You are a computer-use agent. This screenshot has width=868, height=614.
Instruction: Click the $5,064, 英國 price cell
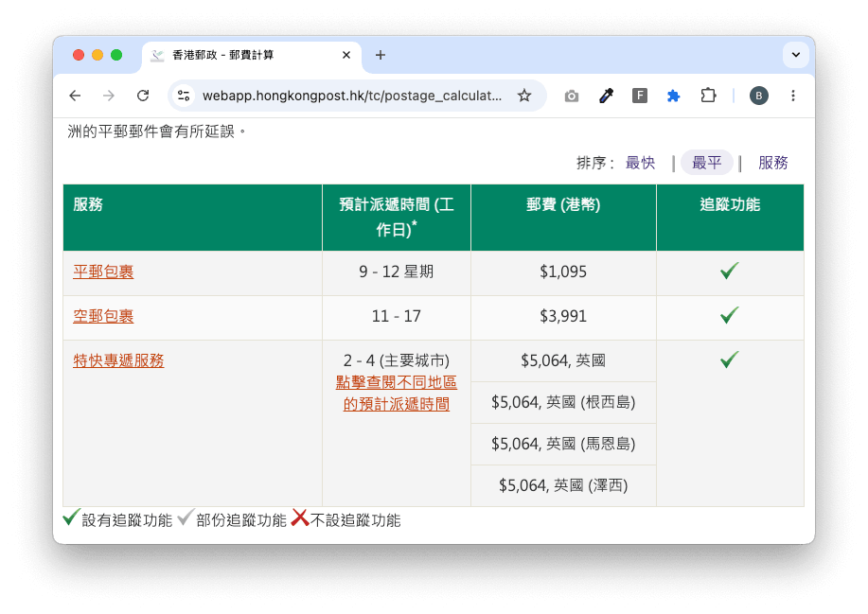[x=563, y=360]
